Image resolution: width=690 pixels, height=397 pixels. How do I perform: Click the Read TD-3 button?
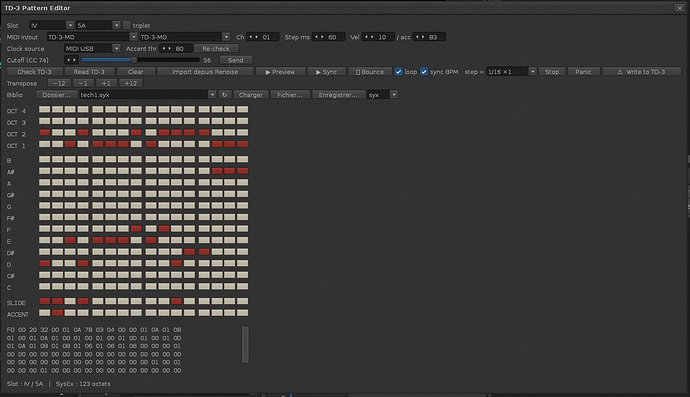click(89, 72)
